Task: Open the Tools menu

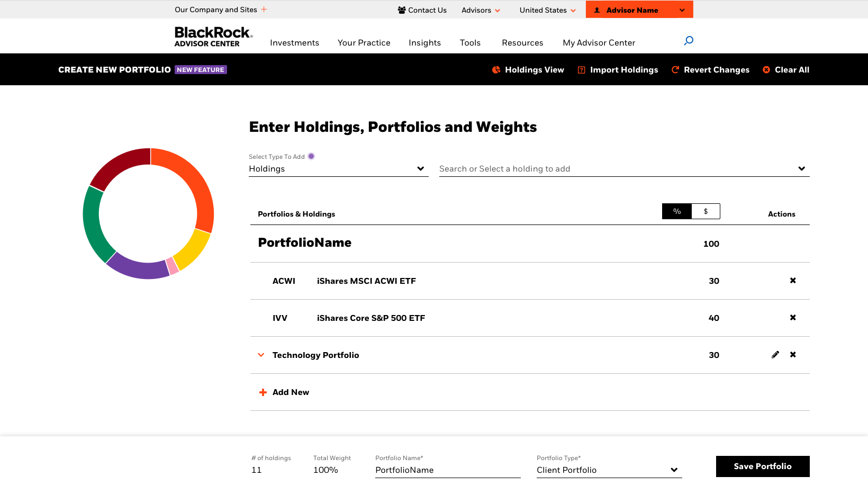Action: 470,43
